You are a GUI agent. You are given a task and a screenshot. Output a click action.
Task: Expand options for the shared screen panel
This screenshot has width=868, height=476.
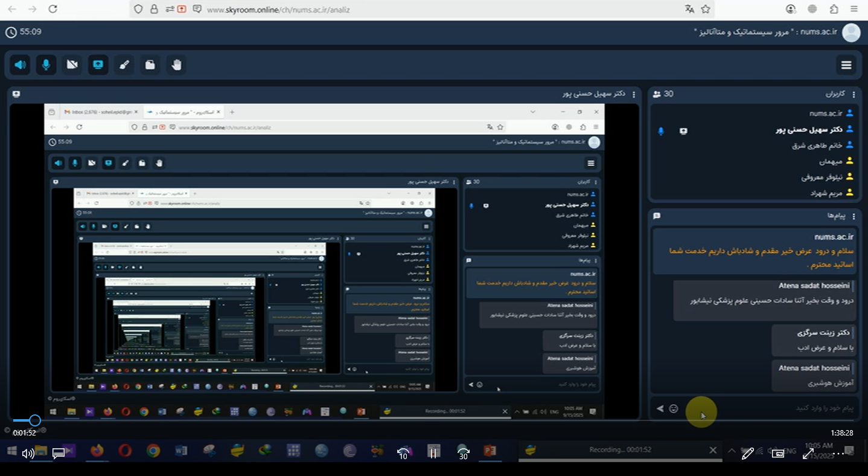[x=634, y=94]
